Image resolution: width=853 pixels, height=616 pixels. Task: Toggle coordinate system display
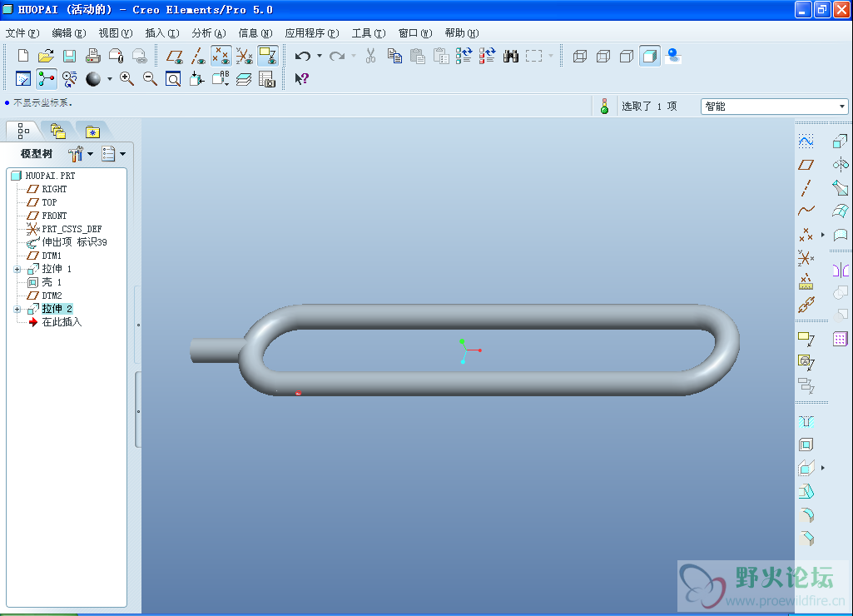coord(245,56)
